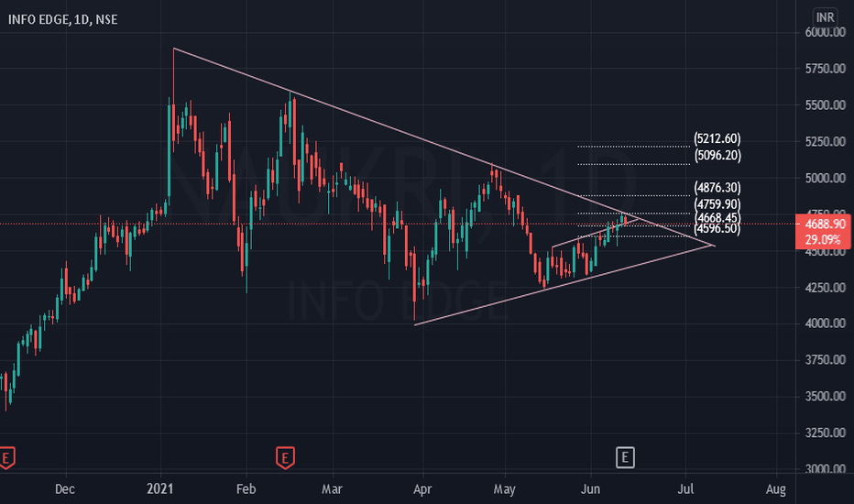Click the 5750.00 price axis label
Image resolution: width=854 pixels, height=504 pixels.
[x=825, y=69]
